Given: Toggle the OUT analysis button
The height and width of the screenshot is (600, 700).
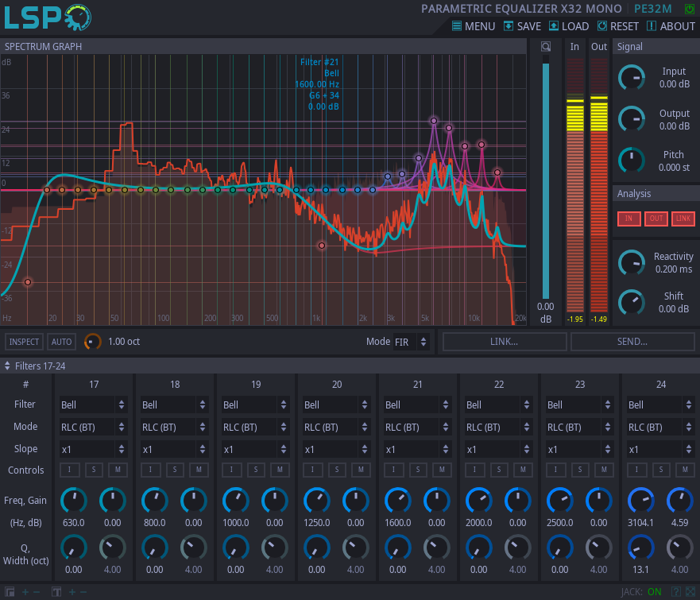Looking at the screenshot, I should pyautogui.click(x=656, y=219).
